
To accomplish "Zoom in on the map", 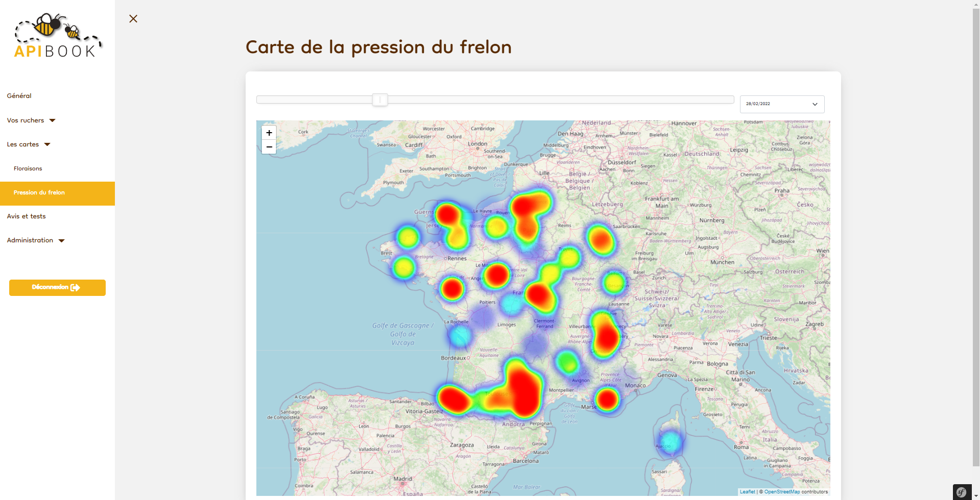I will (269, 133).
